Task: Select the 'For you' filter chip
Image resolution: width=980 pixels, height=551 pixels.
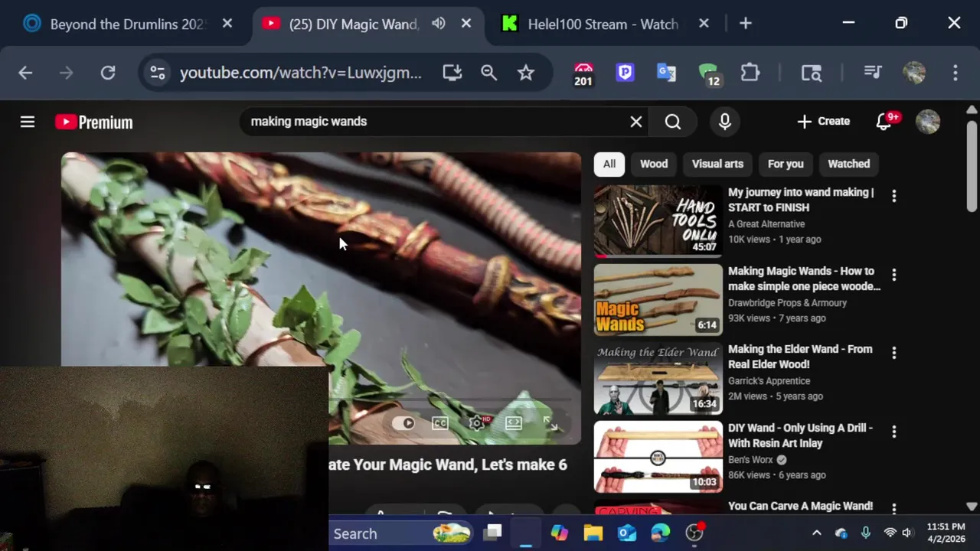Action: (786, 164)
